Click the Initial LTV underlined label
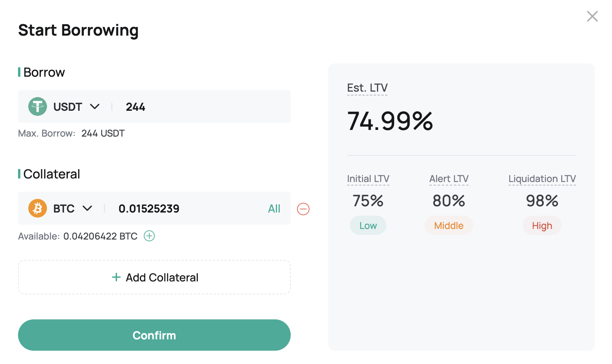 368,179
